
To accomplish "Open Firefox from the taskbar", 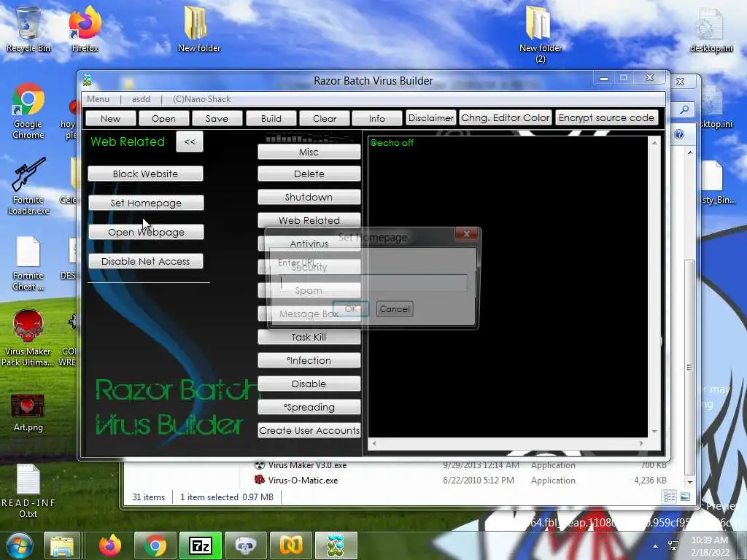I will coord(110,545).
